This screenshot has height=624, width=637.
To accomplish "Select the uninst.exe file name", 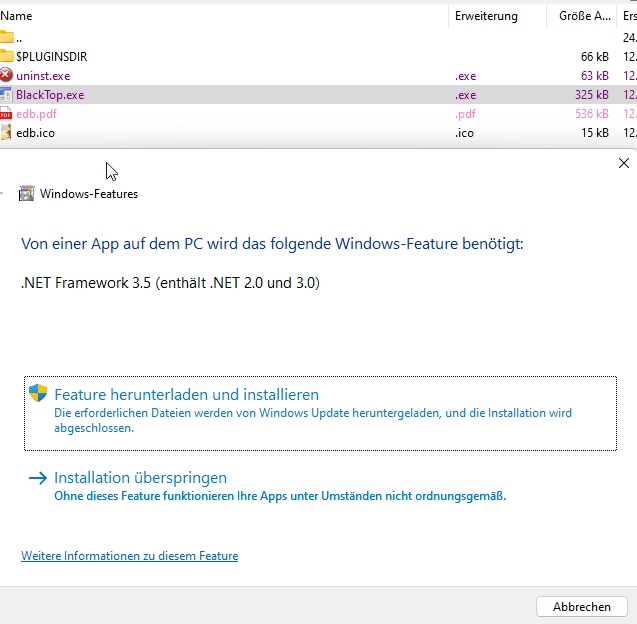I will click(x=43, y=76).
